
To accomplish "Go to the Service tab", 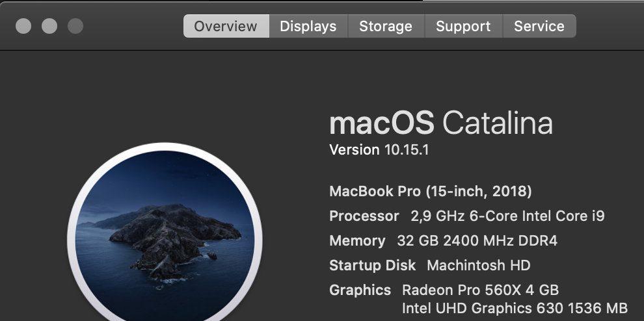I will 539,26.
